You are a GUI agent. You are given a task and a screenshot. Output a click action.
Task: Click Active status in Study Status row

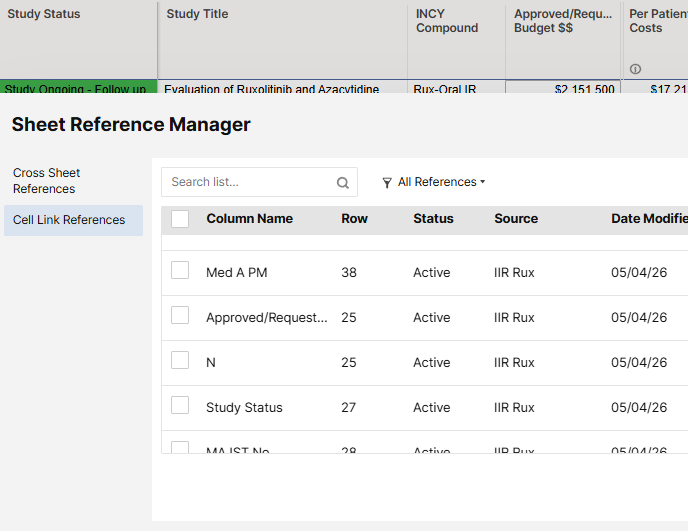coord(431,408)
